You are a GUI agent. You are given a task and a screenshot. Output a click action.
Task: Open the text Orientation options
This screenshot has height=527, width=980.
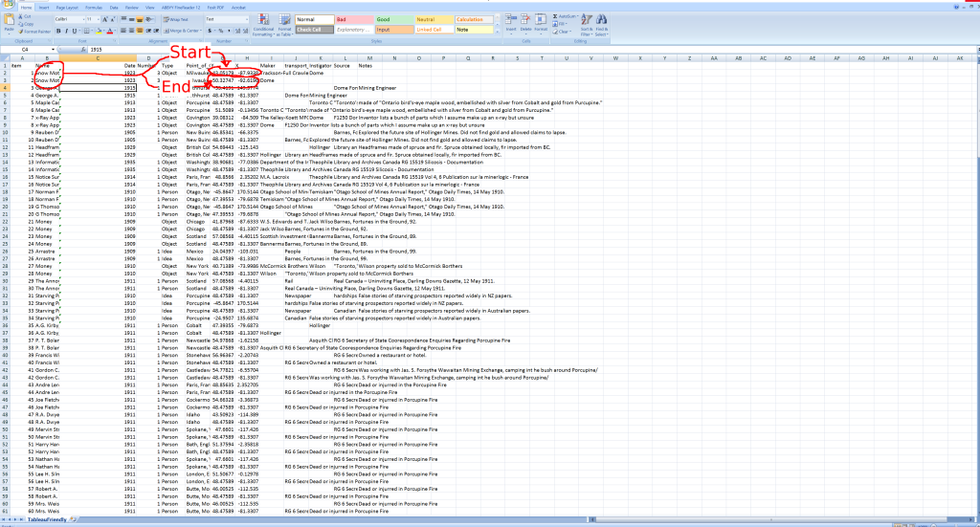(149, 19)
